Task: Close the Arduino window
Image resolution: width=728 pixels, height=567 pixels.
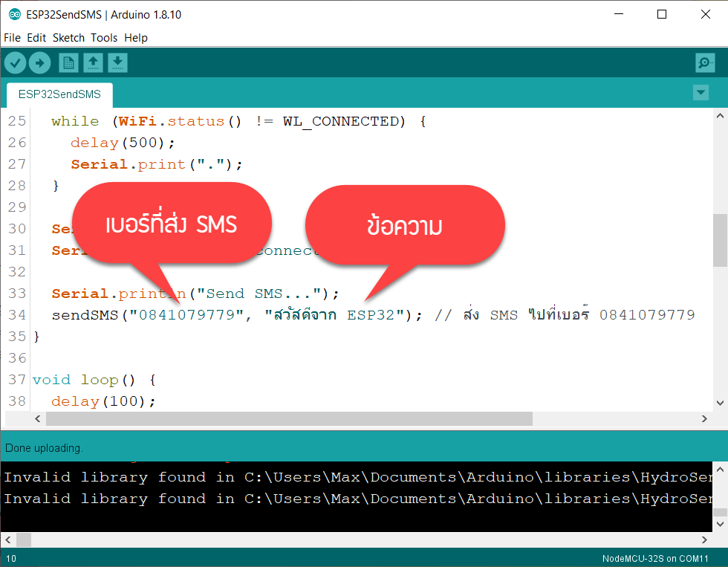Action: point(706,14)
